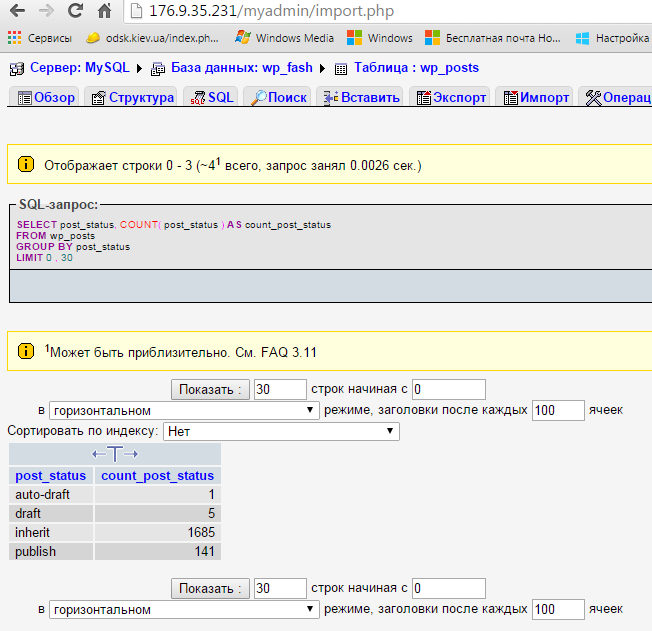This screenshot has height=631, width=652.
Task: Switch to the Структура tab
Action: 131,97
